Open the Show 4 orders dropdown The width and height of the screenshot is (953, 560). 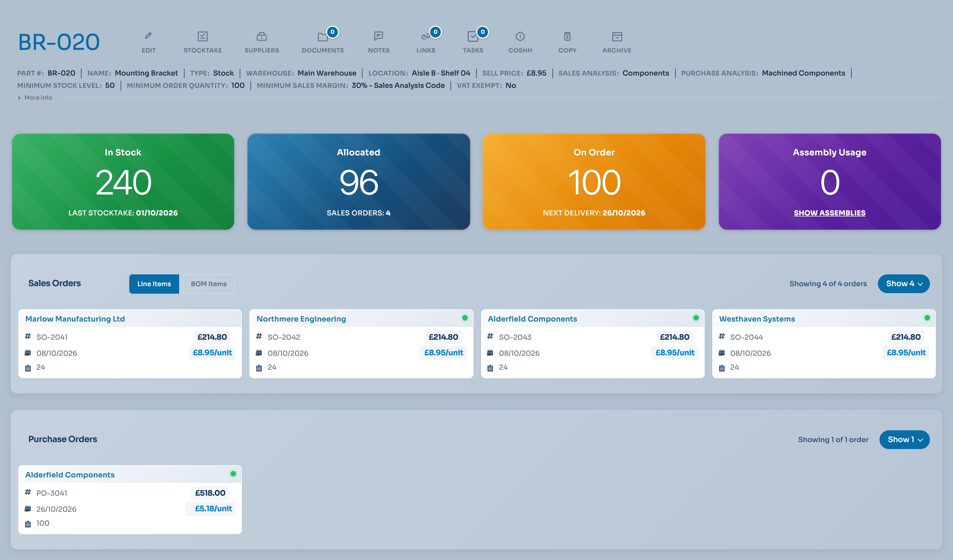[x=903, y=283]
